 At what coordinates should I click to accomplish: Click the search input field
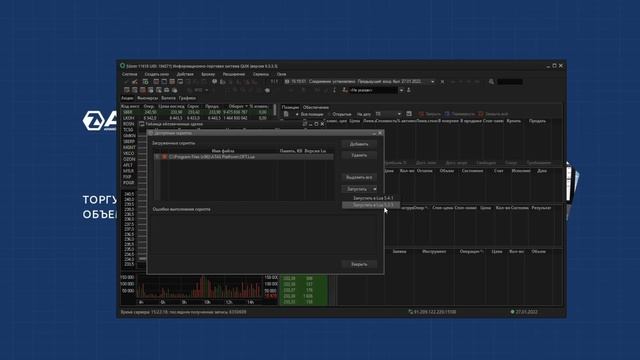(x=510, y=82)
